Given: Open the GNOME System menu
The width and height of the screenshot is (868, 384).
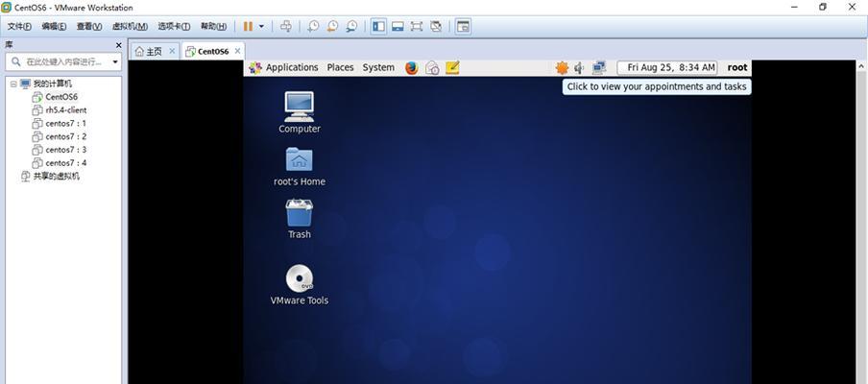Looking at the screenshot, I should (378, 67).
